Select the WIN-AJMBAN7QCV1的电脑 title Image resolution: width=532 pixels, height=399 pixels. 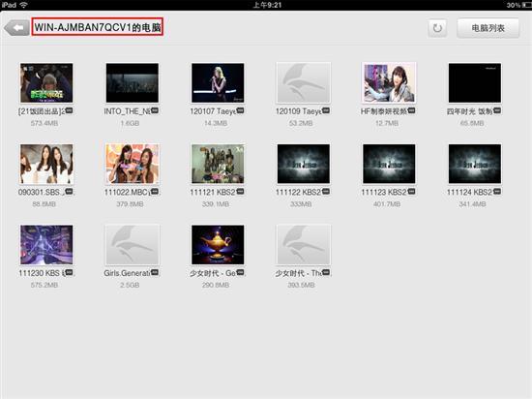click(x=98, y=27)
